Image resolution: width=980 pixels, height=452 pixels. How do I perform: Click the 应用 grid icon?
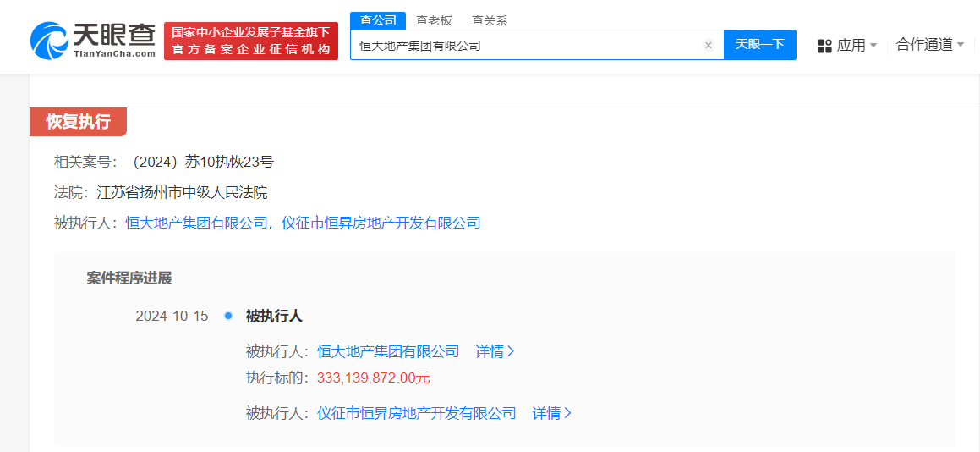[824, 46]
